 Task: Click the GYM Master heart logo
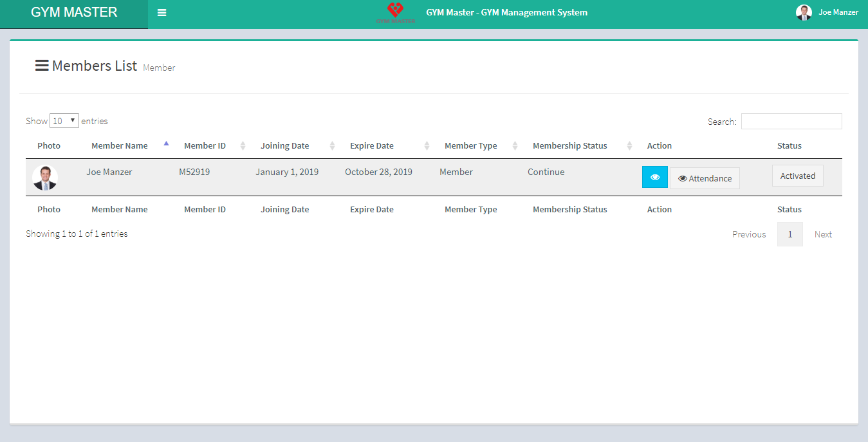tap(395, 11)
